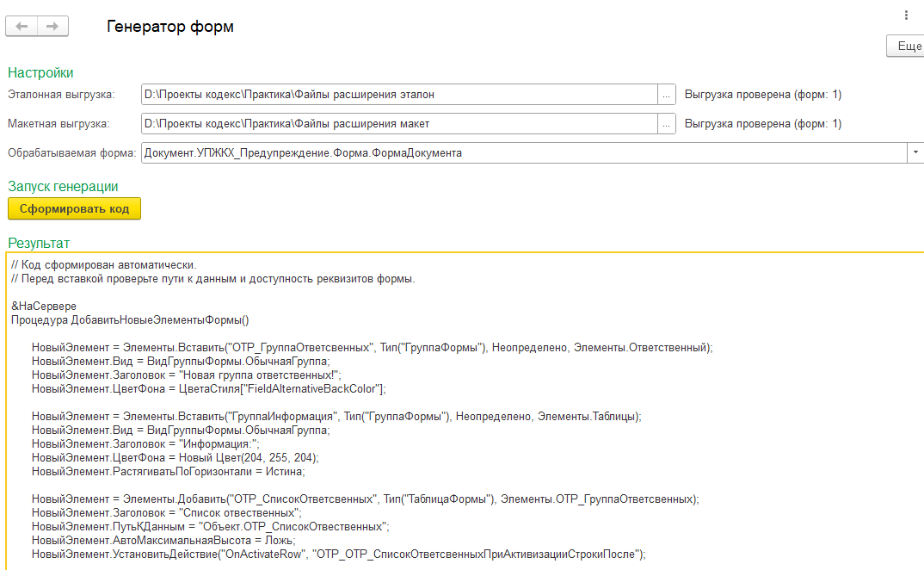Expand the Обрабатываемая форма dropdown
The height and width of the screenshot is (570, 924).
coord(915,152)
